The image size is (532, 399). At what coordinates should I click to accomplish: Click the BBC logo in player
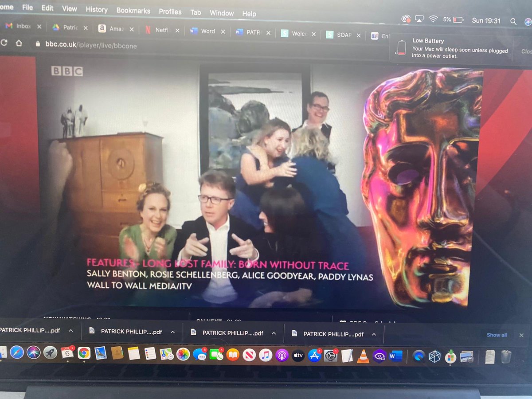pos(67,71)
